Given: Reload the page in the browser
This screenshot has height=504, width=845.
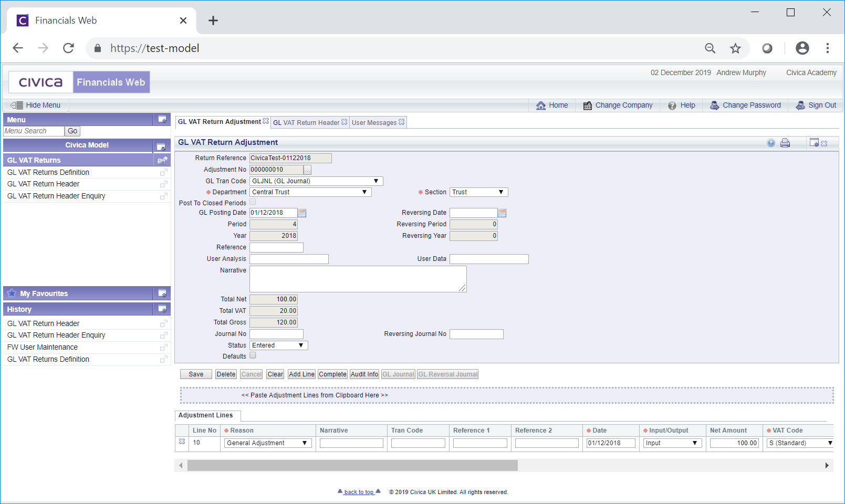Looking at the screenshot, I should (x=68, y=48).
